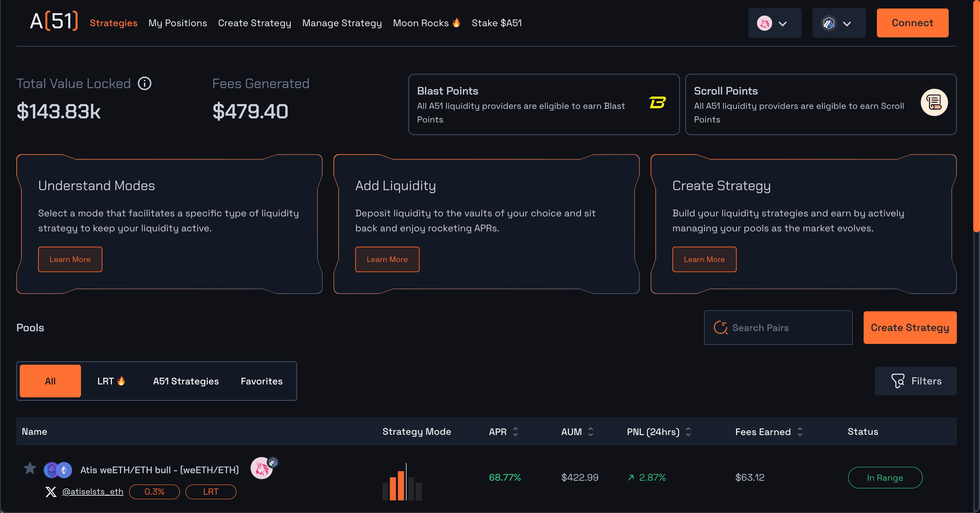This screenshot has width=980, height=513.
Task: Click the filter funnel icon
Action: point(898,381)
